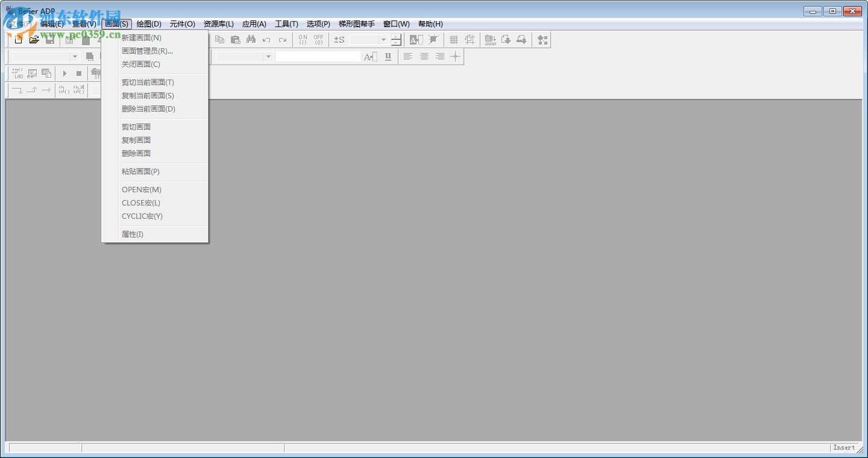Image resolution: width=868 pixels, height=458 pixels.
Task: Click the Copy icon in the toolbar
Action: 219,40
